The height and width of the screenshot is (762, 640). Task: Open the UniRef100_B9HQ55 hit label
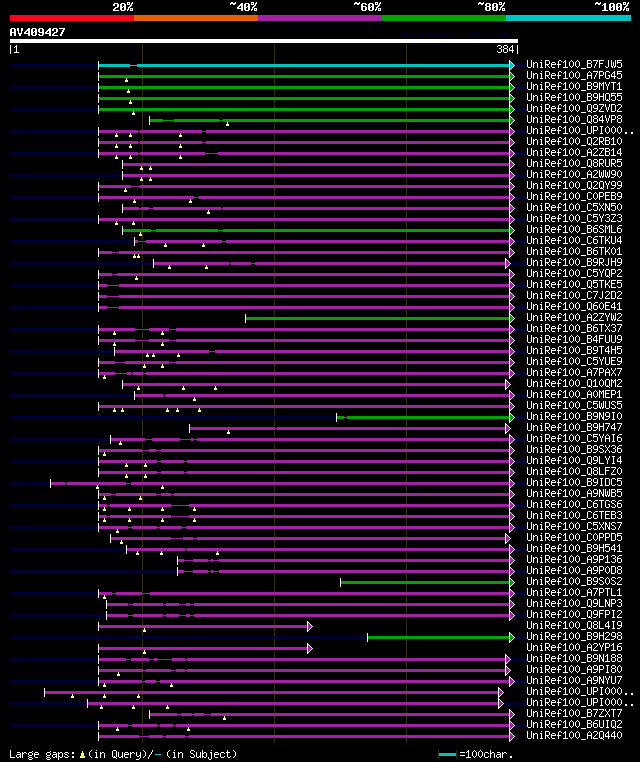574,97
